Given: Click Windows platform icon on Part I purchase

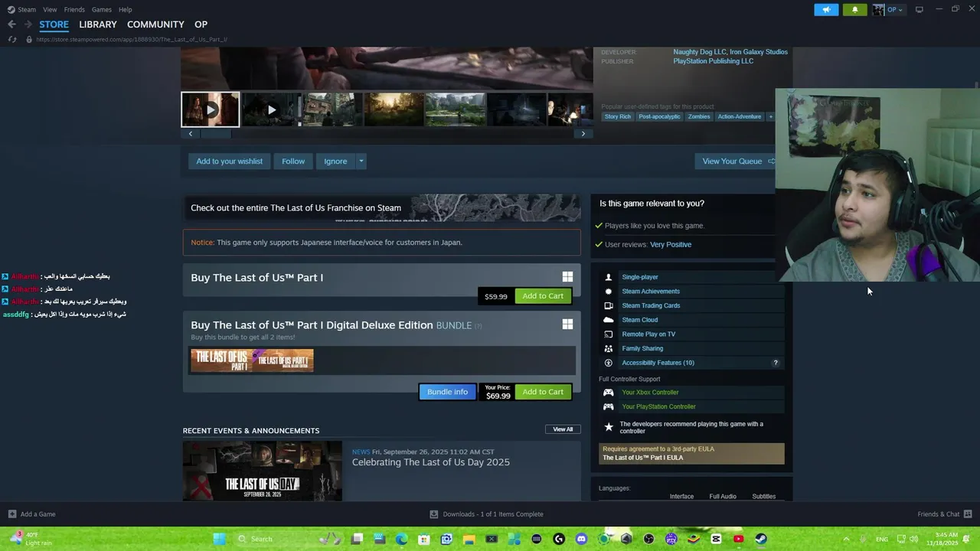Looking at the screenshot, I should 567,277.
